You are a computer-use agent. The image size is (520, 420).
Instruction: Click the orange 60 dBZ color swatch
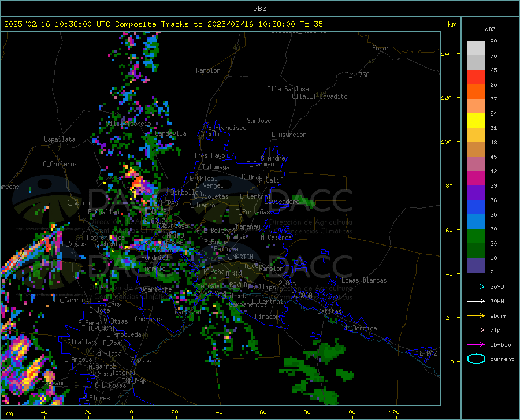[476, 92]
